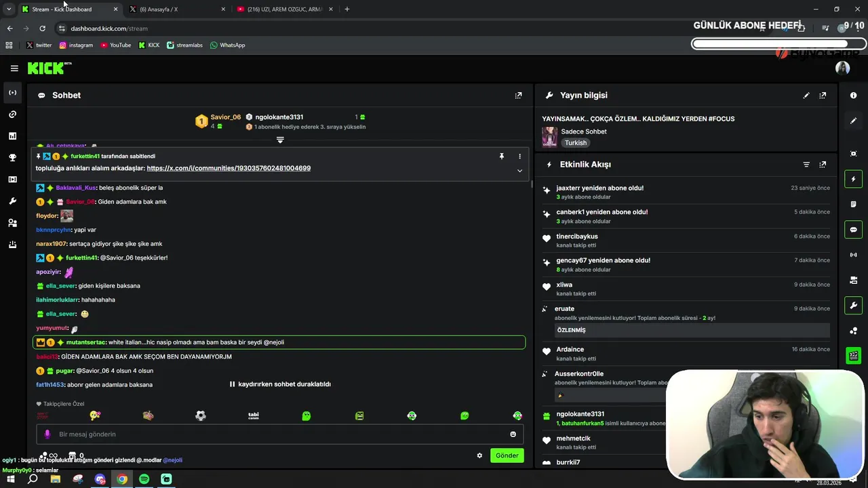Click the camera layout icon in right rail

(853, 280)
